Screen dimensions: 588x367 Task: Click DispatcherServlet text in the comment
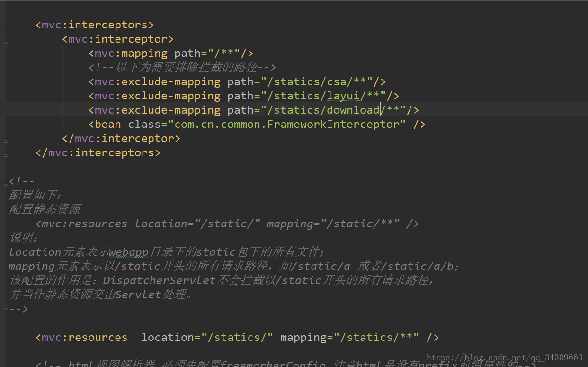point(160,281)
